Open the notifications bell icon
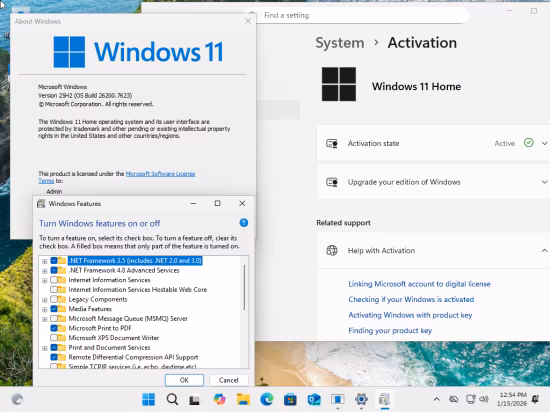 535,399
